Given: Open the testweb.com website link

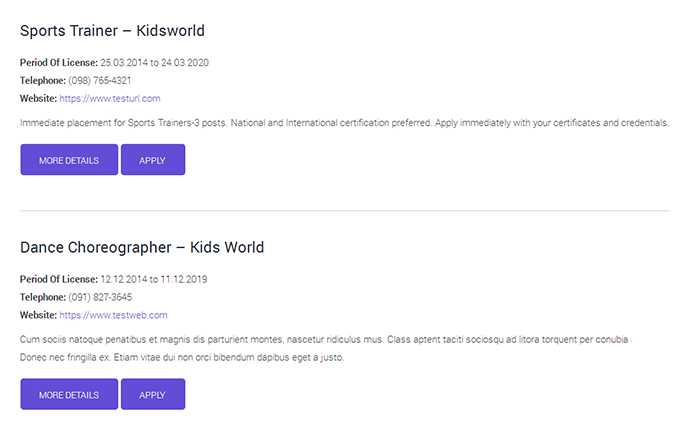Looking at the screenshot, I should [x=112, y=315].
